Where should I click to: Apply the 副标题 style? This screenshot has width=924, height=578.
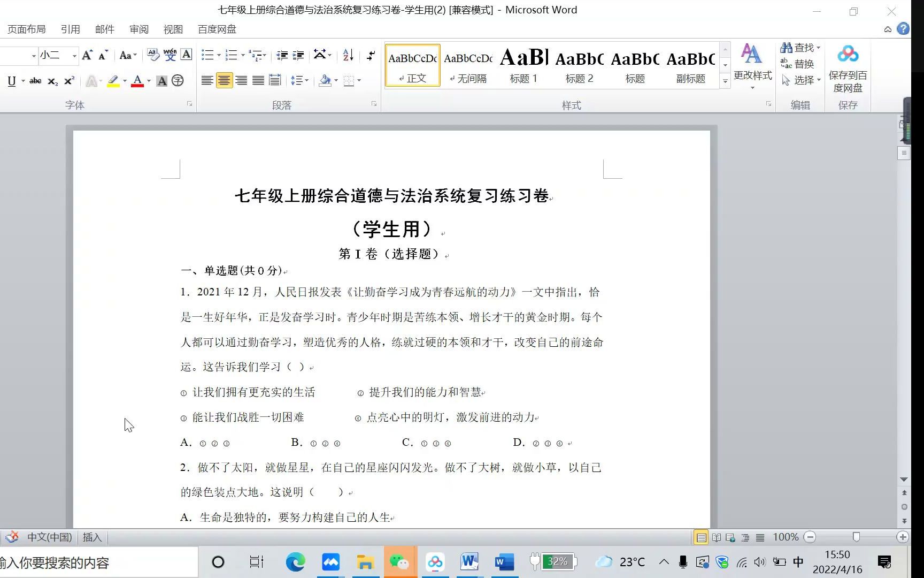pyautogui.click(x=691, y=65)
